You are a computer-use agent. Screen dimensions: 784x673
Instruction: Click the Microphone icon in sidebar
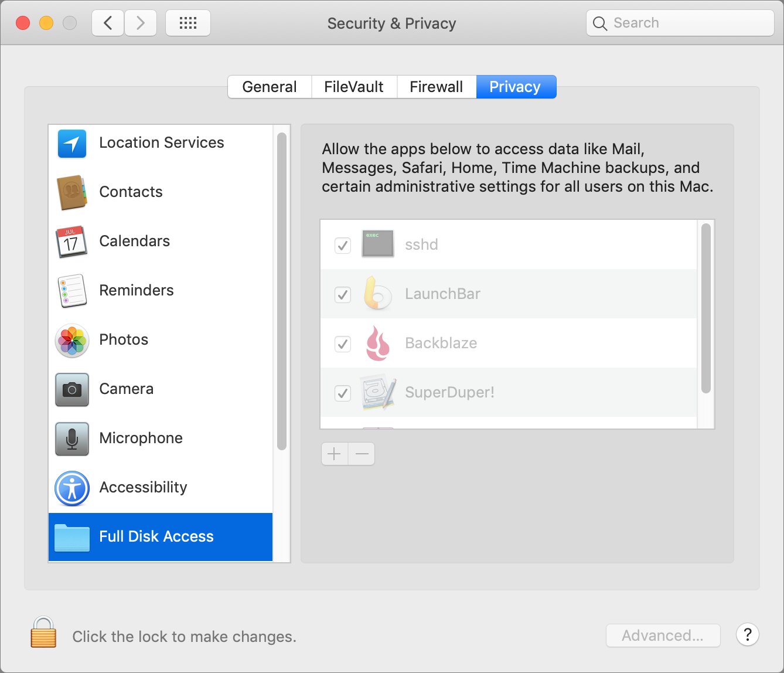click(72, 439)
